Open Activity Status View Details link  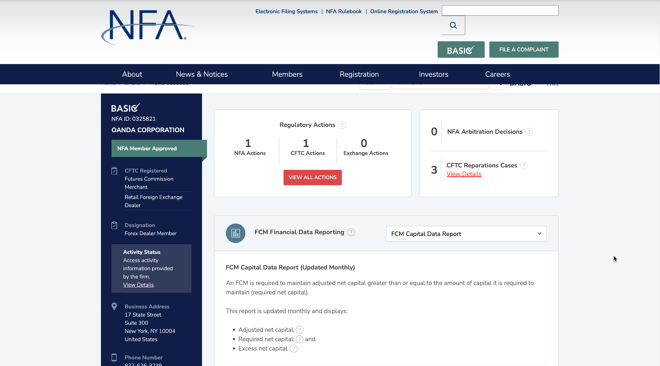(x=138, y=285)
